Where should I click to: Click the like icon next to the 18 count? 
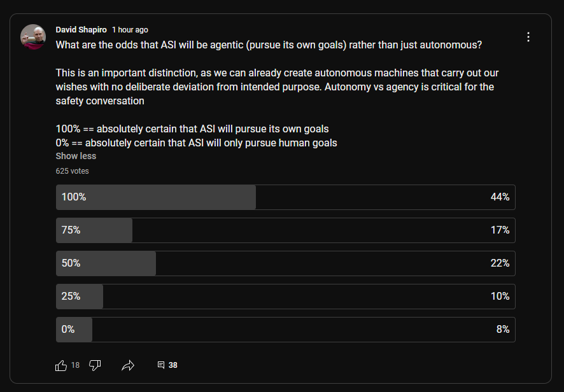(x=60, y=365)
